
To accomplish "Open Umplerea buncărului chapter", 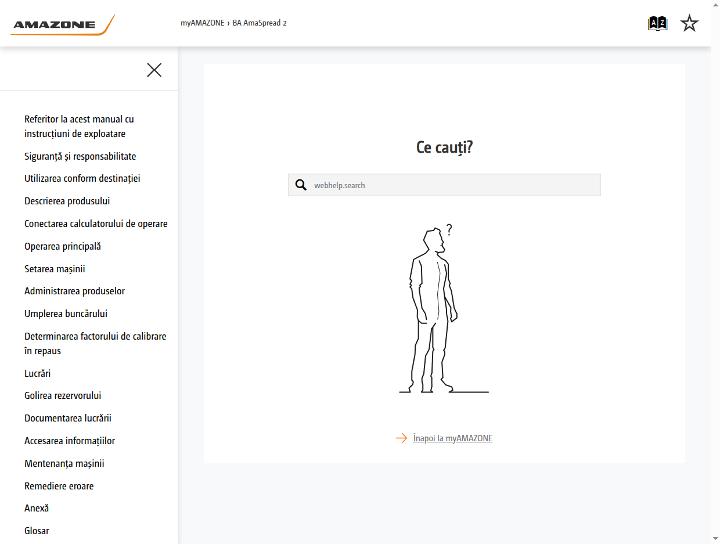I will tap(66, 314).
